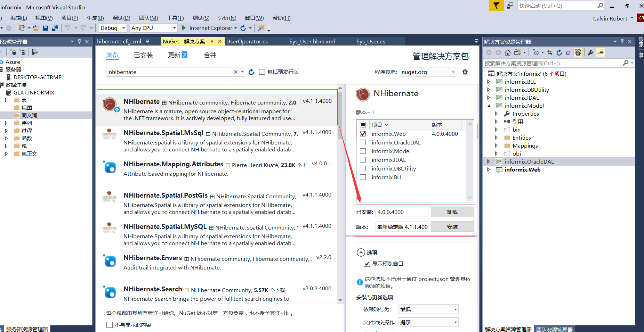Click the Save All icon
The width and height of the screenshot is (644, 332).
(55, 28)
